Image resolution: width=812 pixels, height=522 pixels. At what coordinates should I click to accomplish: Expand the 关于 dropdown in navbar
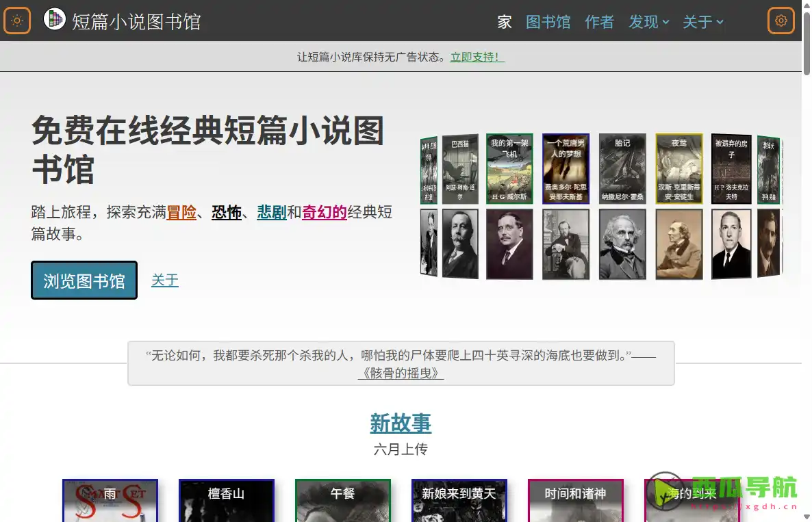pyautogui.click(x=702, y=22)
